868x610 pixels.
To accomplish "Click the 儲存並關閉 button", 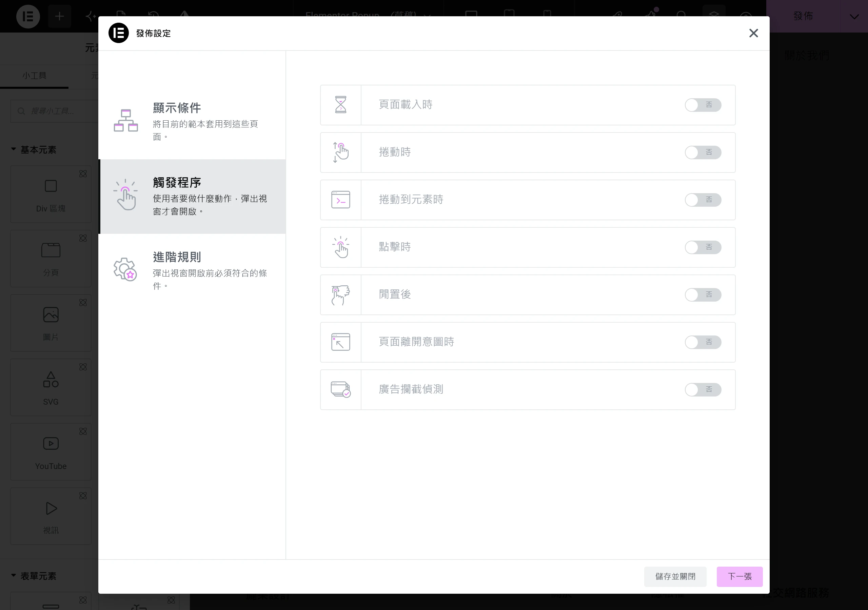I will [675, 576].
